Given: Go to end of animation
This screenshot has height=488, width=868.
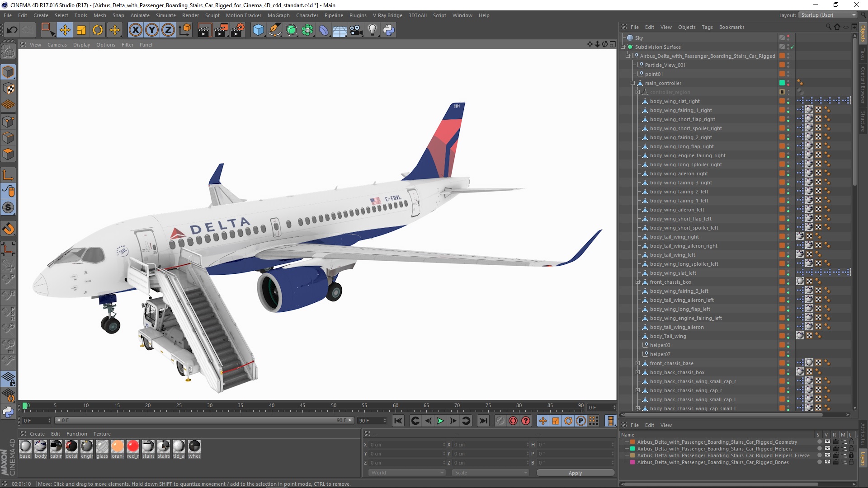Looking at the screenshot, I should (x=483, y=421).
